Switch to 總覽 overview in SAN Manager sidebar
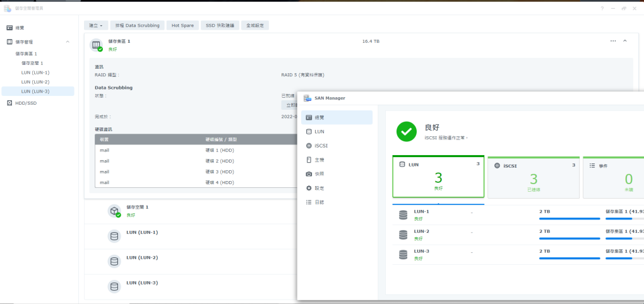 tap(337, 117)
